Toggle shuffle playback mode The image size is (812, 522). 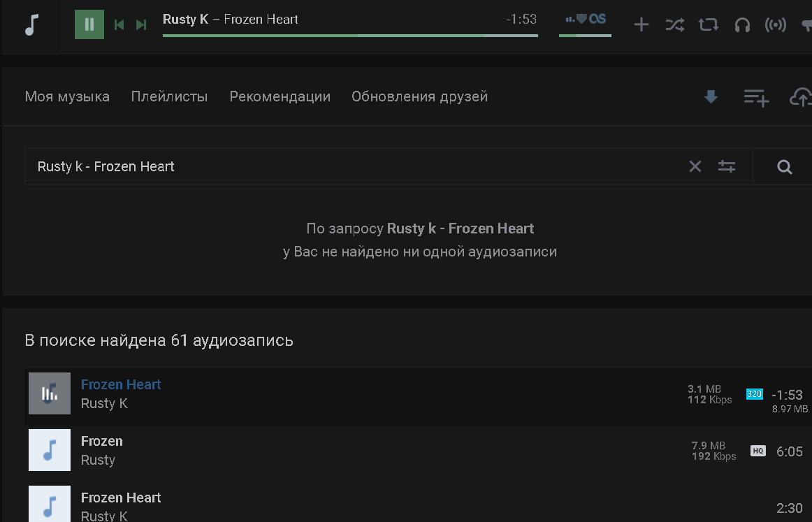point(675,24)
